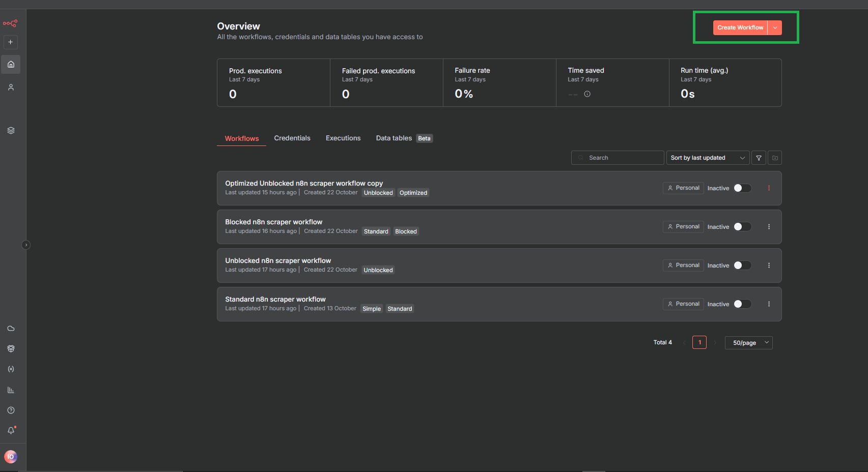Image resolution: width=868 pixels, height=472 pixels.
Task: Click the n8n logo in sidebar
Action: click(10, 23)
